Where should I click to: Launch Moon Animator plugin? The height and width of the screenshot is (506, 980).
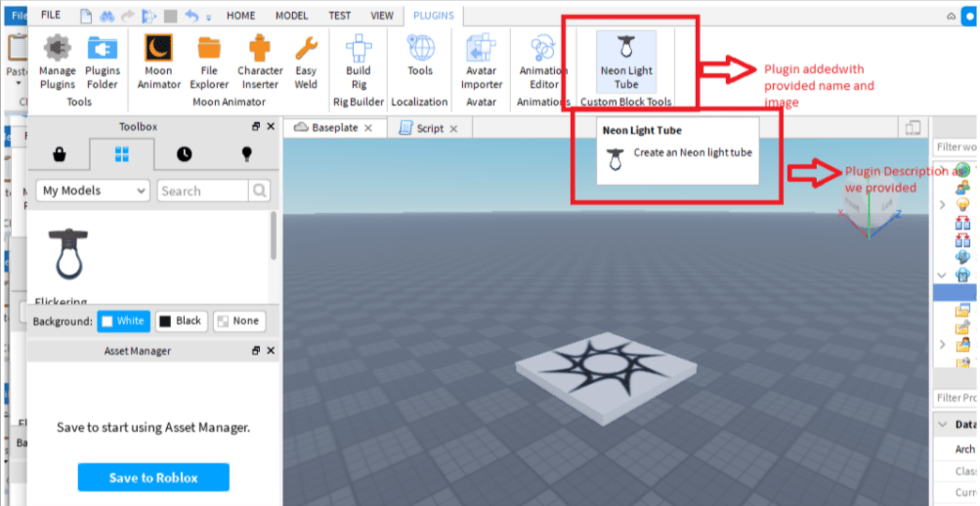pyautogui.click(x=158, y=63)
